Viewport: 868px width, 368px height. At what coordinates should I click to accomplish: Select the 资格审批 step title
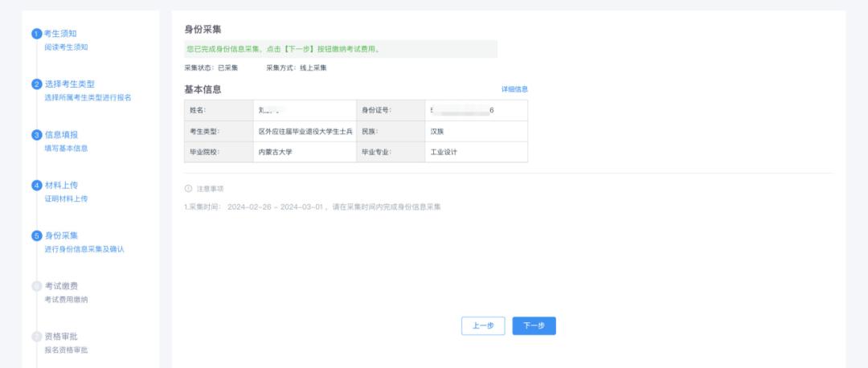point(61,337)
